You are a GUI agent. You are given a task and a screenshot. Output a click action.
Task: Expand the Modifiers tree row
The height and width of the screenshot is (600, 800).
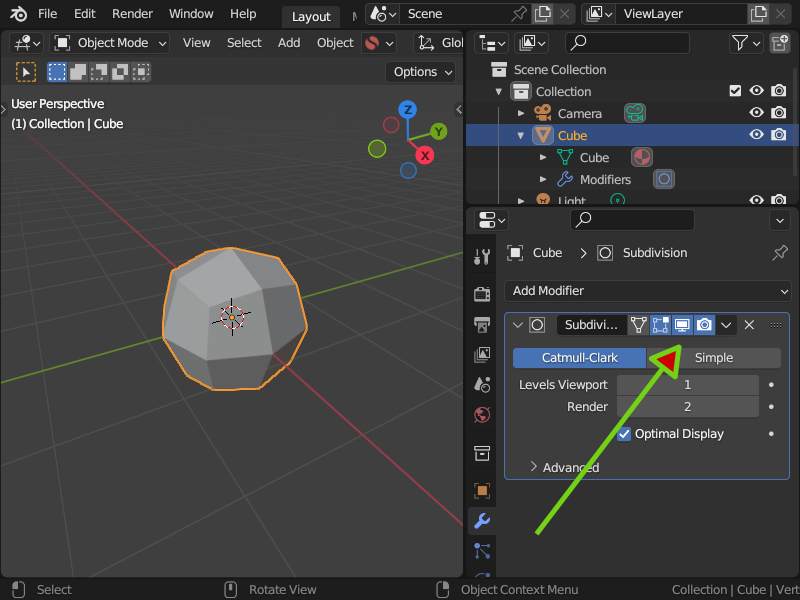[543, 179]
